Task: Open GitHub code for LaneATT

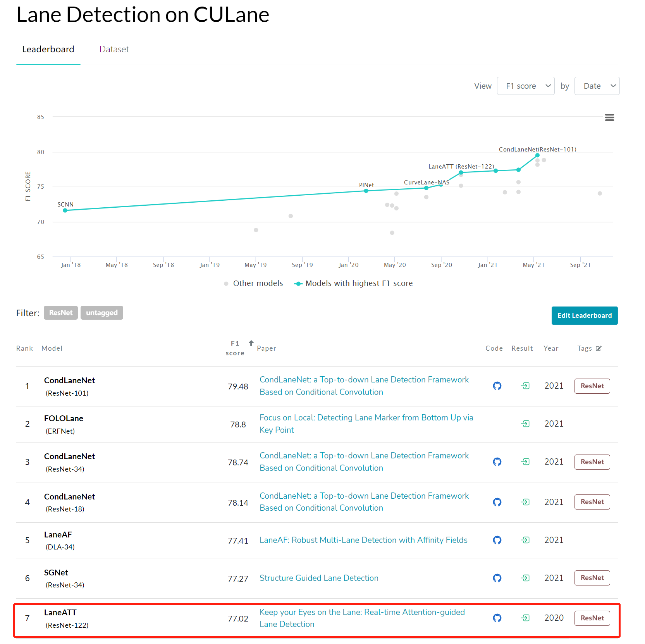Action: click(x=497, y=618)
